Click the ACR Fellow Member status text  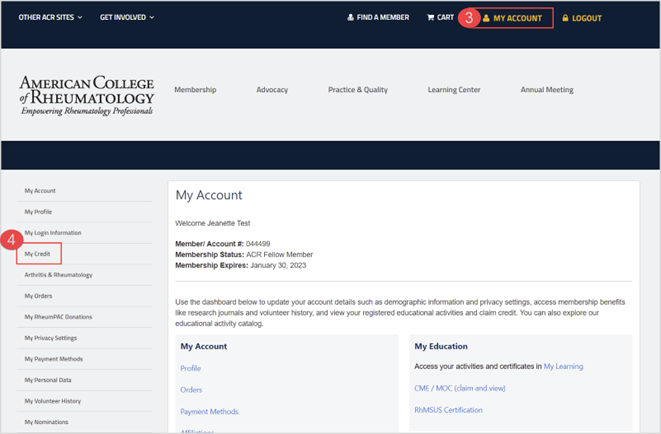coord(279,255)
